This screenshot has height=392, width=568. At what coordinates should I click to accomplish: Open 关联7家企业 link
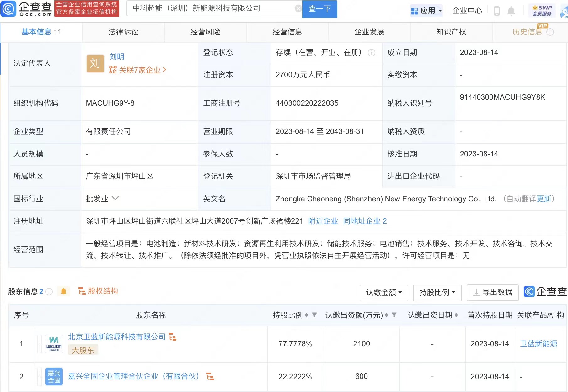pos(137,70)
